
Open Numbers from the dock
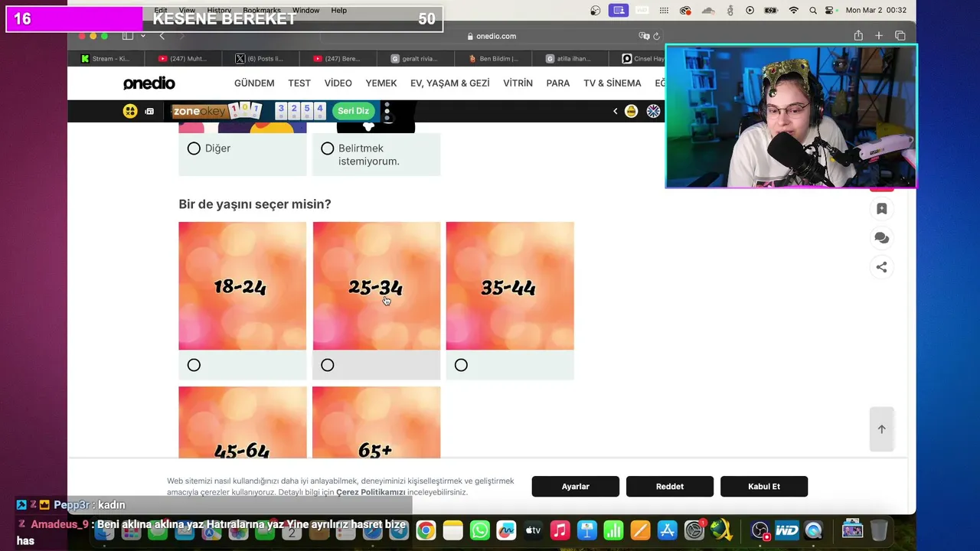613,530
